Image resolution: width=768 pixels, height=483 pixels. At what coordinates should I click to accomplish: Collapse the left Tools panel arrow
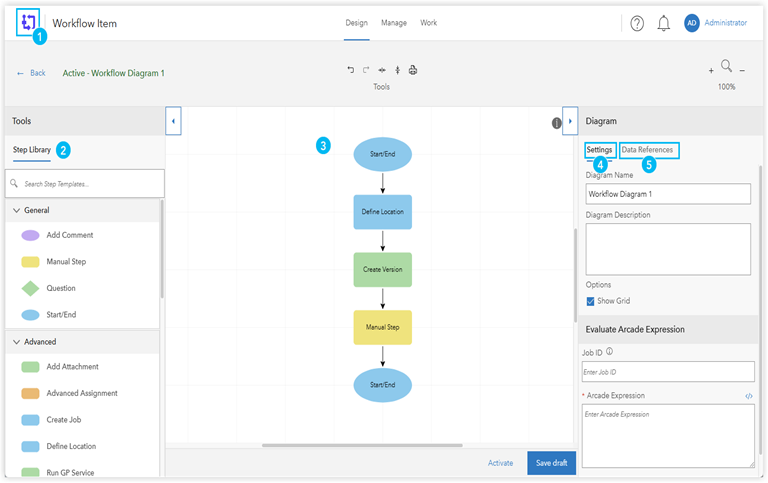coord(174,121)
